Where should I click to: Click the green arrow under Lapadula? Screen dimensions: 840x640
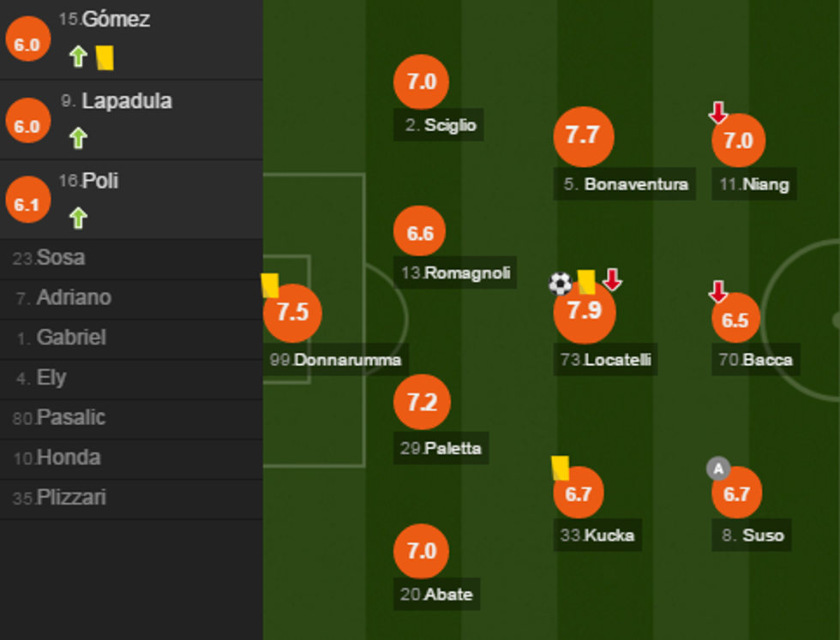click(x=81, y=135)
